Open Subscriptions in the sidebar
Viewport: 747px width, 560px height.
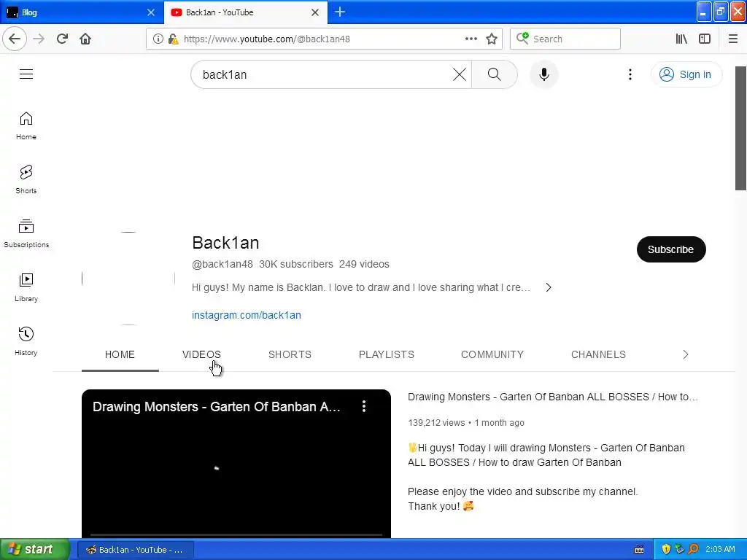tap(26, 233)
